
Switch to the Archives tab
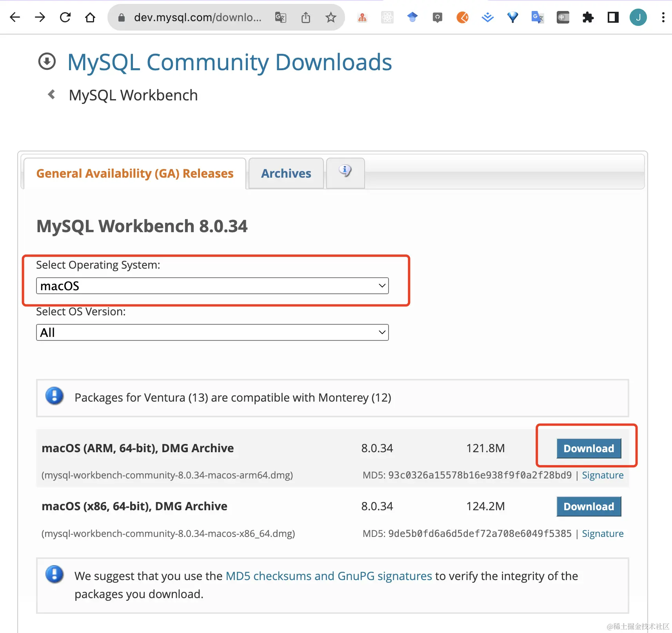(286, 173)
